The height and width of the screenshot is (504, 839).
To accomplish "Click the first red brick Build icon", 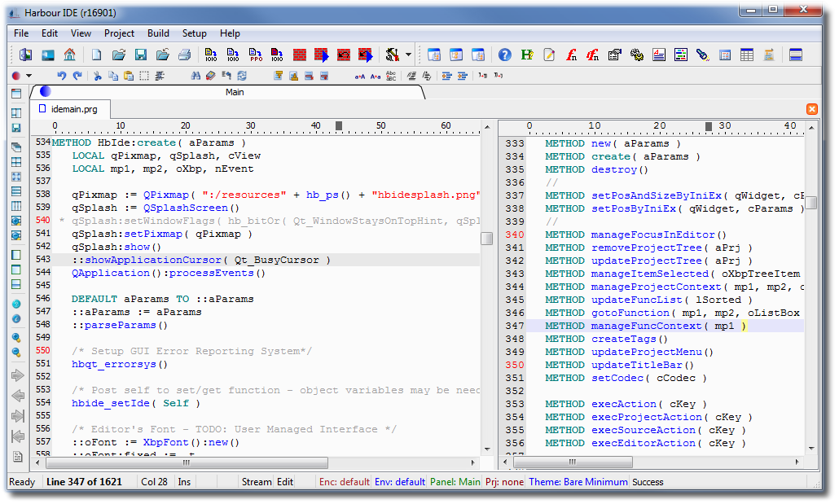I will tap(300, 55).
